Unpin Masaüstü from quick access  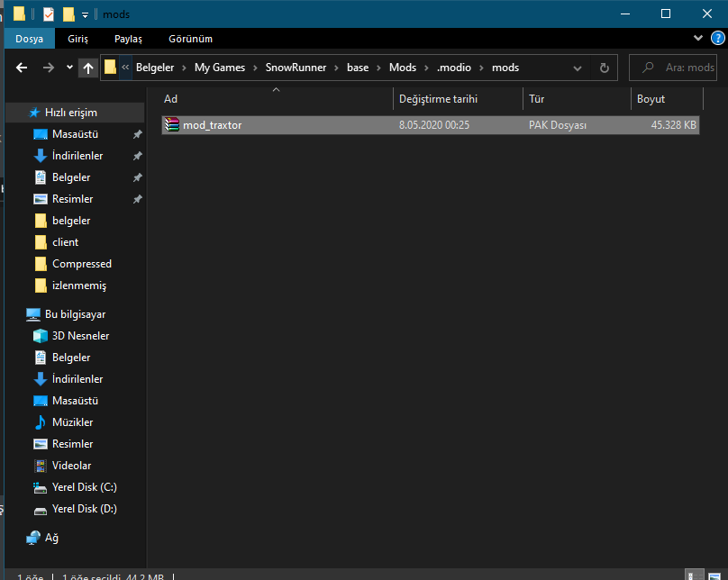137,134
